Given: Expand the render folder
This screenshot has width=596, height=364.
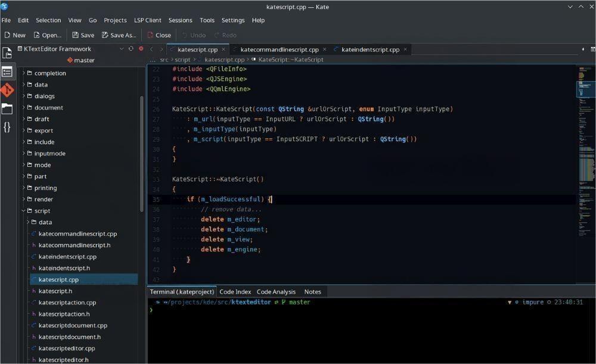Looking at the screenshot, I should pos(24,200).
